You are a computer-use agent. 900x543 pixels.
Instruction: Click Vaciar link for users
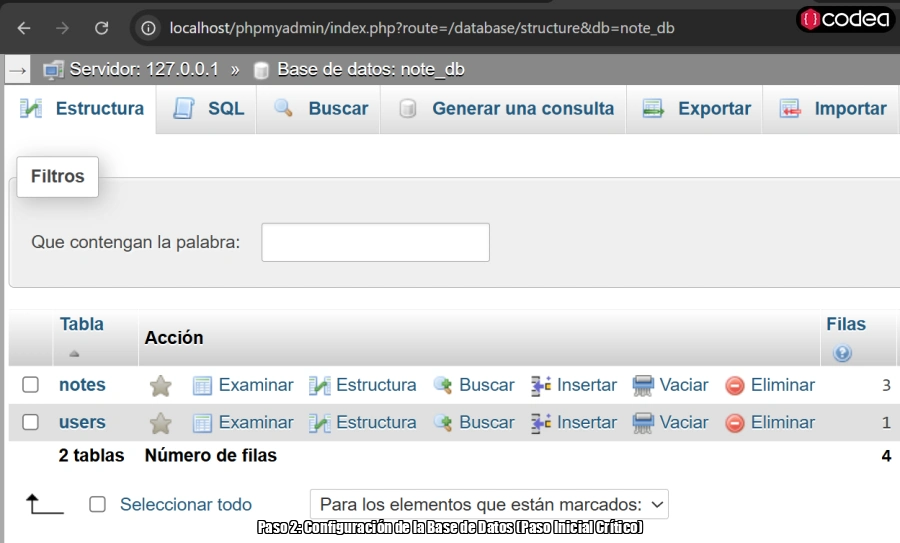684,422
